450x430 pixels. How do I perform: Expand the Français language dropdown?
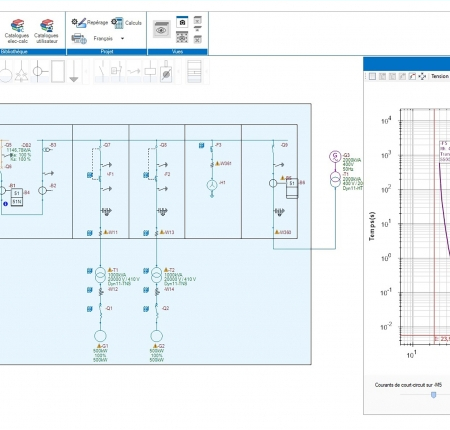pyautogui.click(x=122, y=39)
